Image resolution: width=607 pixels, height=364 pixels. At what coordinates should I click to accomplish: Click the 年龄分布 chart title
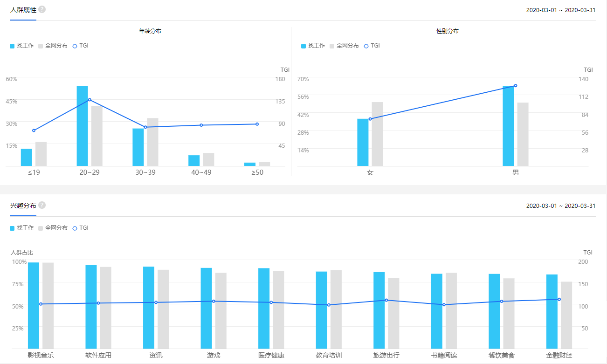pyautogui.click(x=150, y=31)
